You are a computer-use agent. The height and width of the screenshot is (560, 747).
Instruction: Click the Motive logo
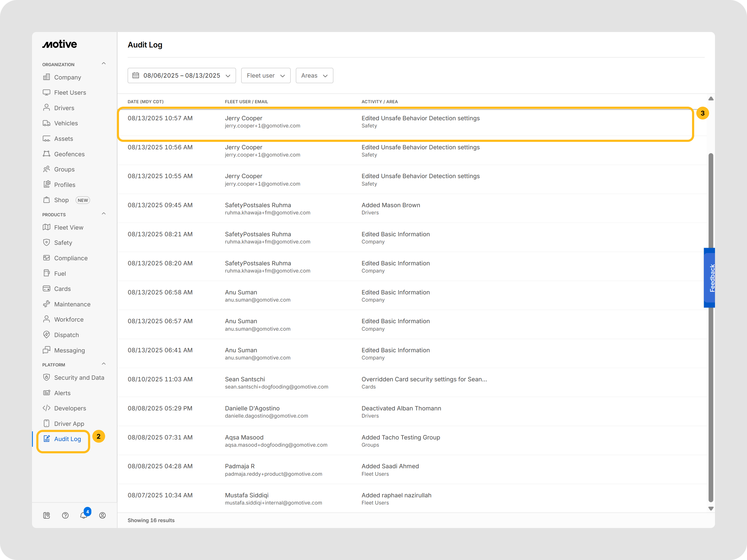point(60,44)
